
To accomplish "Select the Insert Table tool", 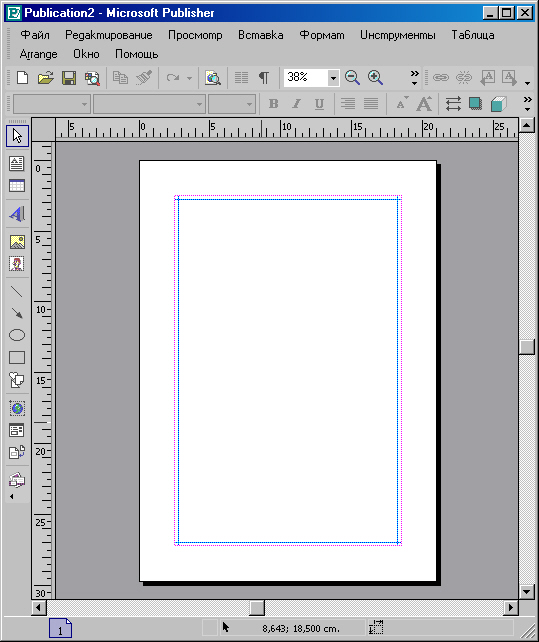I will point(17,186).
